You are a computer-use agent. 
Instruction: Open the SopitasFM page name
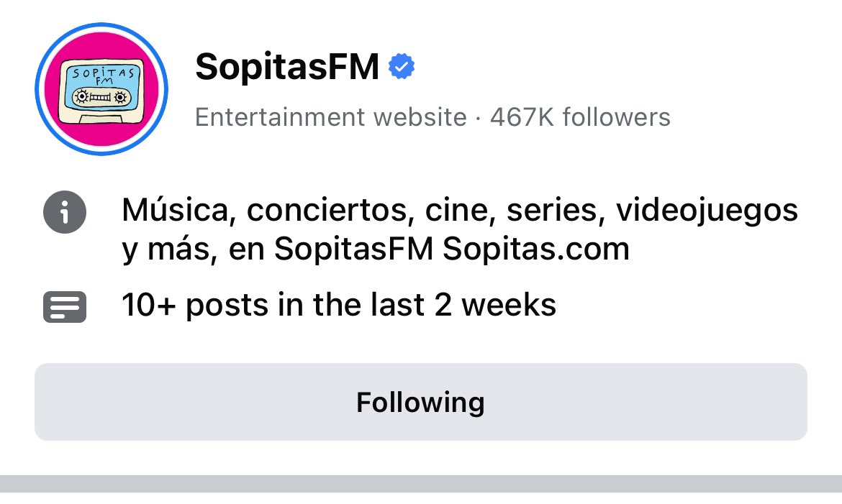[287, 67]
